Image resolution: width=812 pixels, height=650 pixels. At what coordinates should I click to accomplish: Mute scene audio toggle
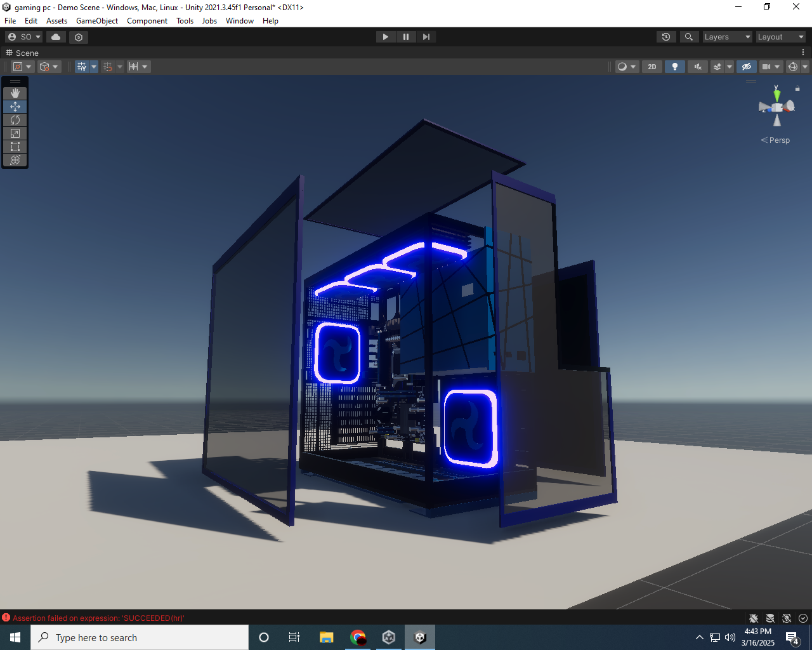click(x=698, y=67)
